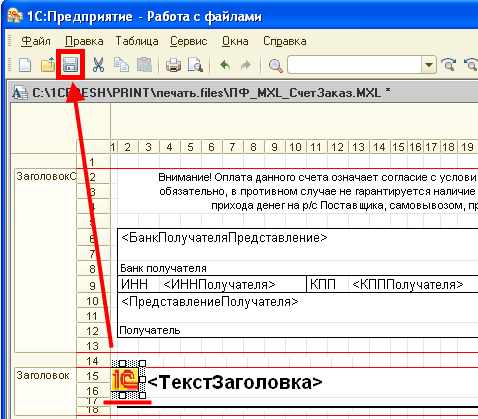Click the Find magnifier icon
This screenshot has width=478, height=419.
click(276, 65)
